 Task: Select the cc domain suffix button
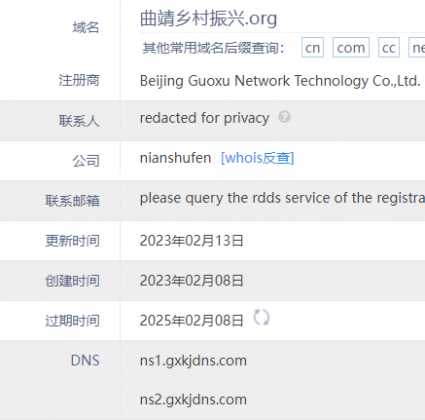tap(389, 48)
